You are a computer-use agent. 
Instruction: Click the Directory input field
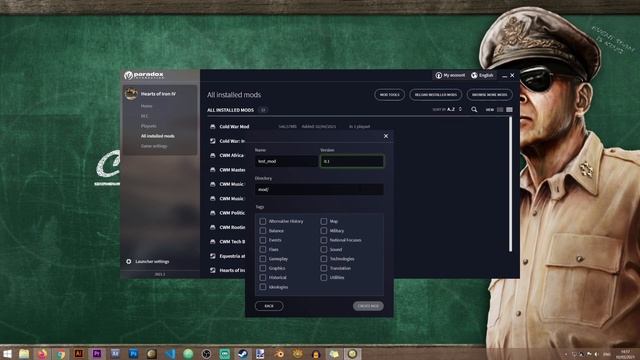click(x=319, y=189)
